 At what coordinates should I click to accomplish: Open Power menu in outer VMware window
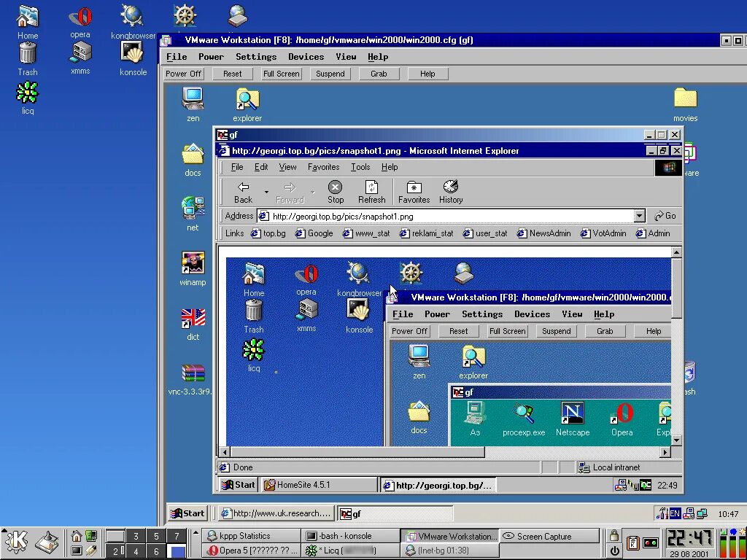pyautogui.click(x=211, y=57)
